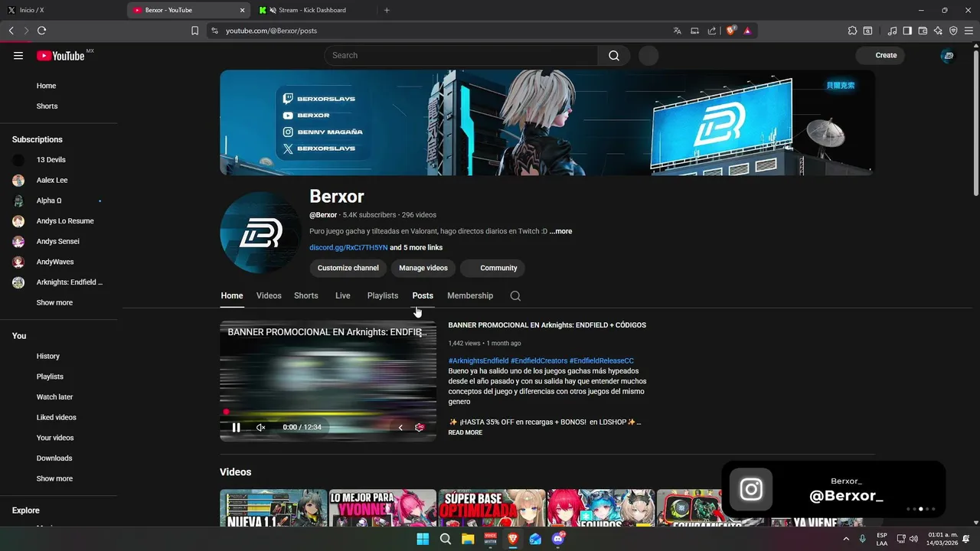980x551 pixels.
Task: Open video settings gear with HD badge
Action: click(419, 427)
